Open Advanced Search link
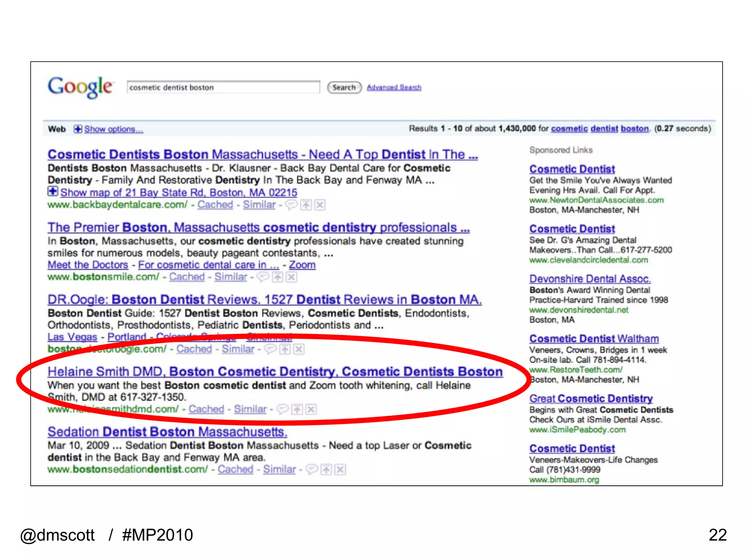 coord(394,87)
